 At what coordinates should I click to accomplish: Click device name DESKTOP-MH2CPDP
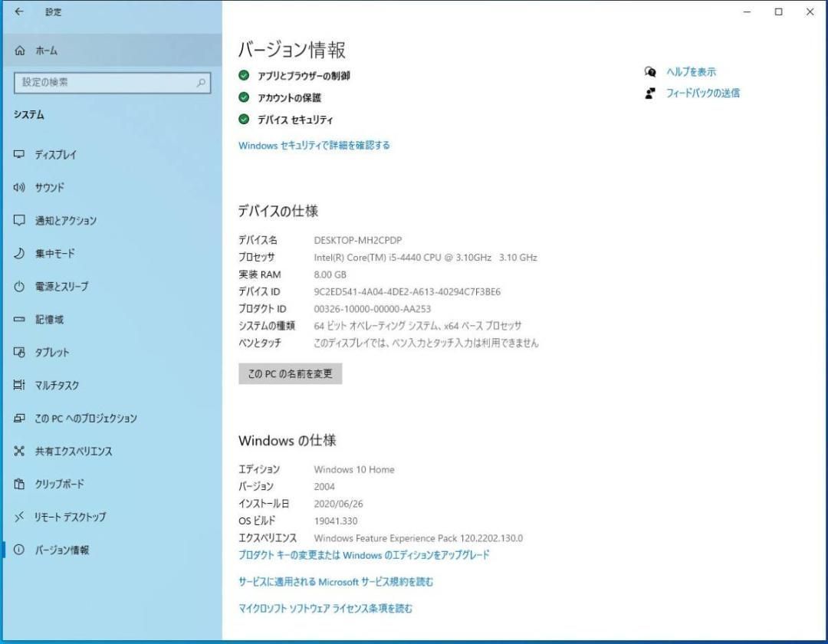coord(357,240)
